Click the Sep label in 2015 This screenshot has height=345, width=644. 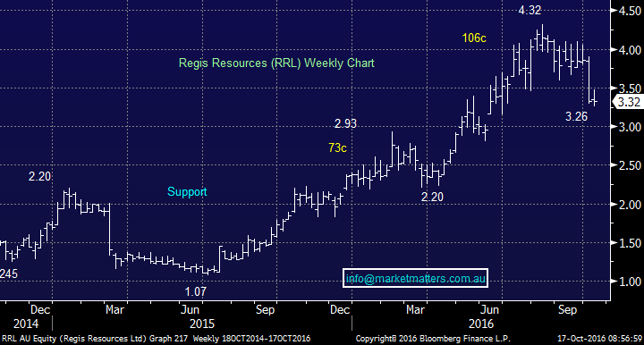coord(265,310)
